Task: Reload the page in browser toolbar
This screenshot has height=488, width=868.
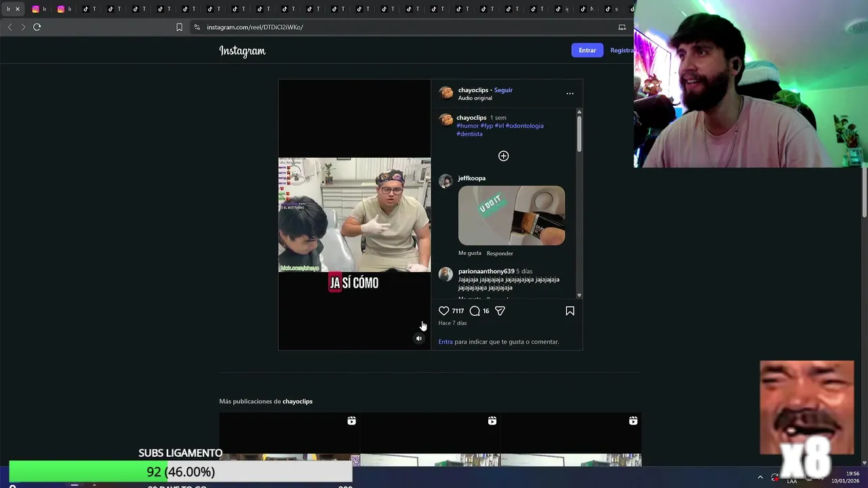Action: pyautogui.click(x=37, y=27)
